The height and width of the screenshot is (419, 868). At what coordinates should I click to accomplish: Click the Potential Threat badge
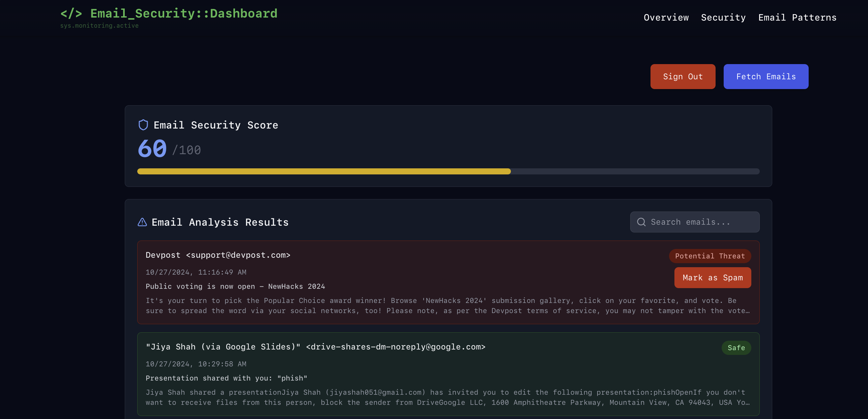[710, 256]
